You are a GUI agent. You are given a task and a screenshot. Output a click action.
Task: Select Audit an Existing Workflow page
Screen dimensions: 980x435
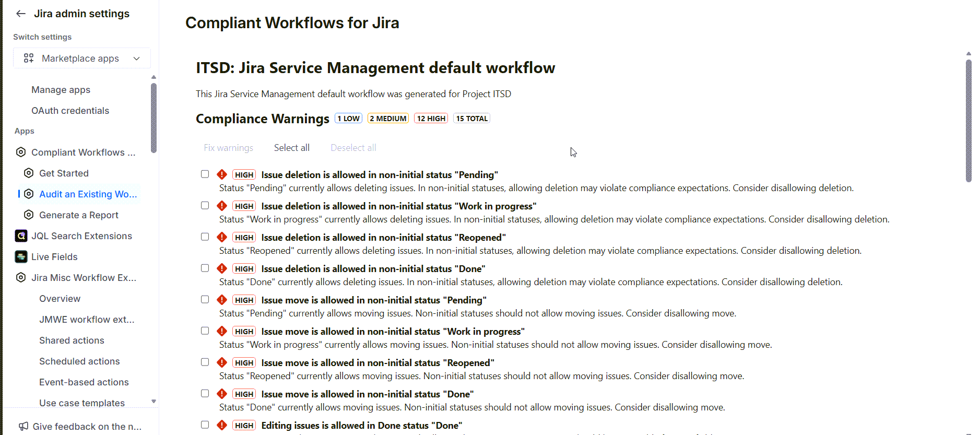coord(88,194)
